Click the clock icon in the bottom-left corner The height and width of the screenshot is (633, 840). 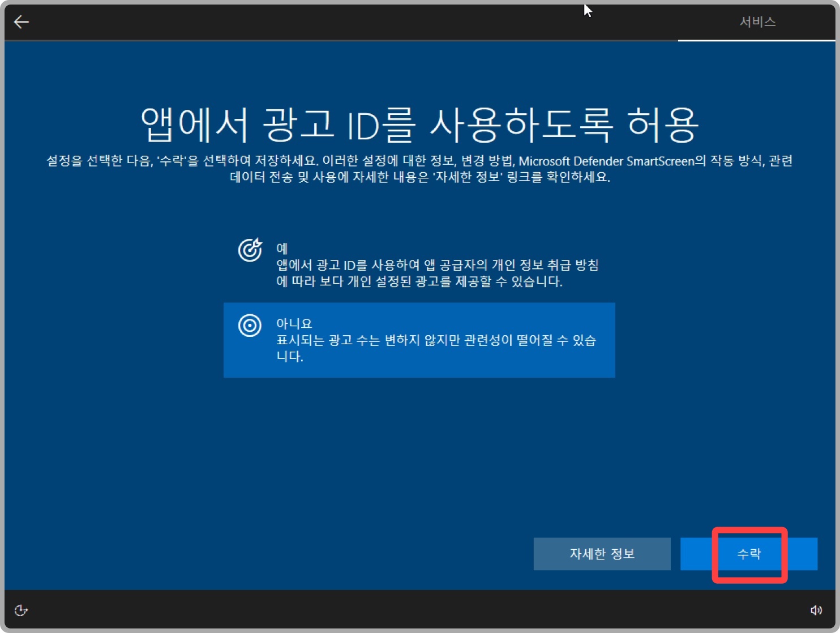pos(20,611)
